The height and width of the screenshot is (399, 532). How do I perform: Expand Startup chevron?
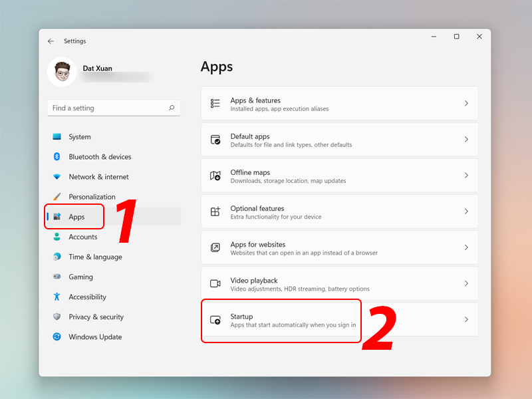466,319
